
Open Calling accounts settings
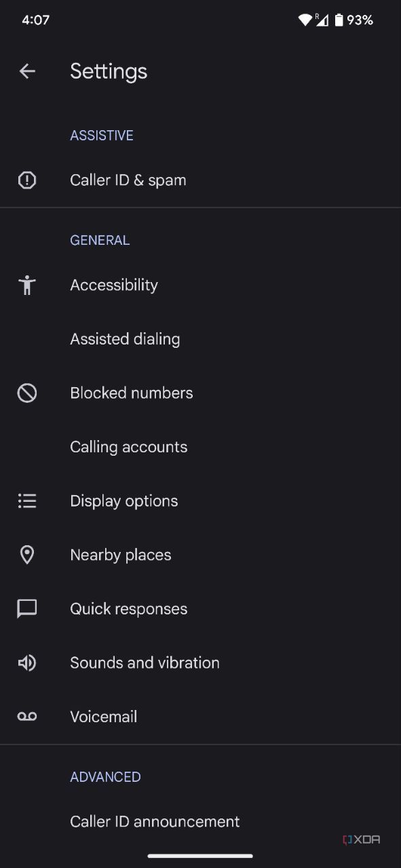click(128, 446)
